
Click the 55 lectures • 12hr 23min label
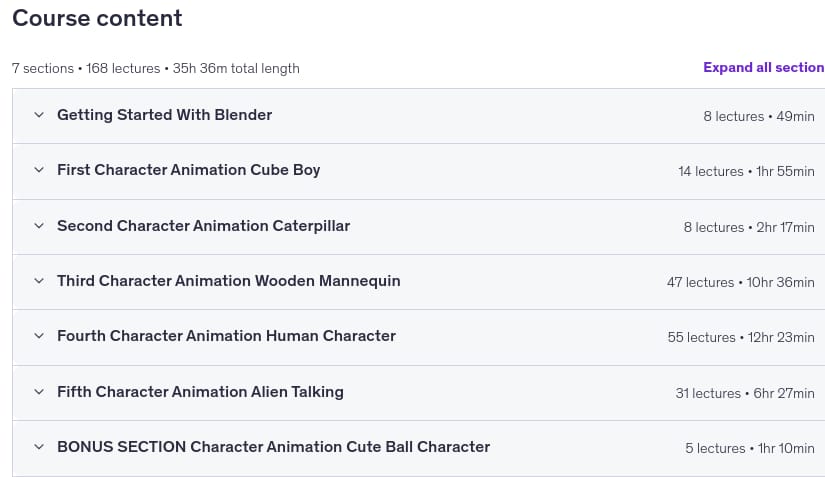click(x=741, y=337)
